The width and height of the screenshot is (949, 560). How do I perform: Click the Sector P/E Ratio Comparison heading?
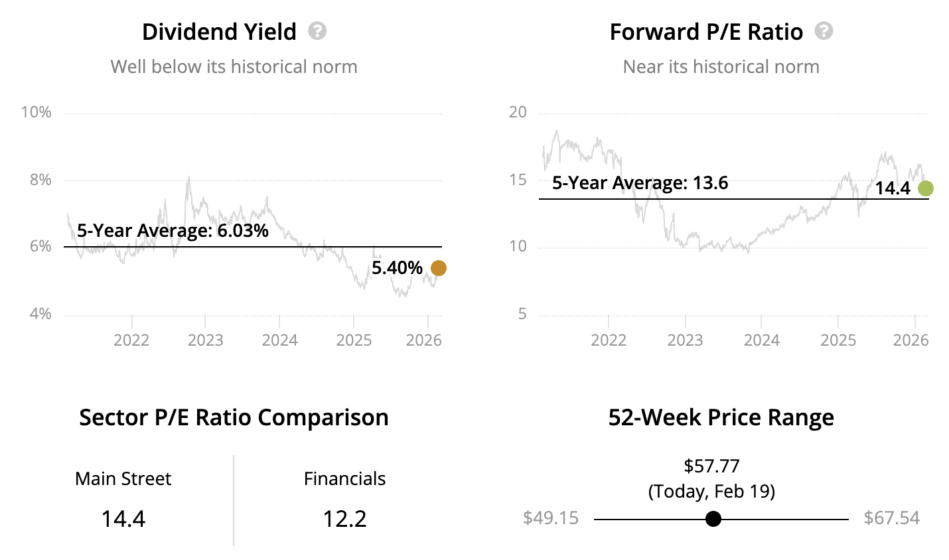[x=234, y=417]
